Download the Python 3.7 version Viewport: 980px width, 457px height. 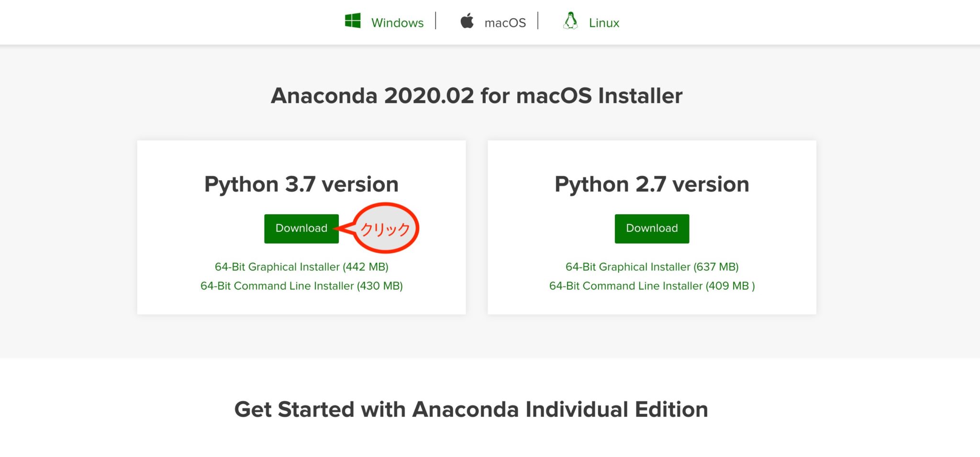point(301,228)
